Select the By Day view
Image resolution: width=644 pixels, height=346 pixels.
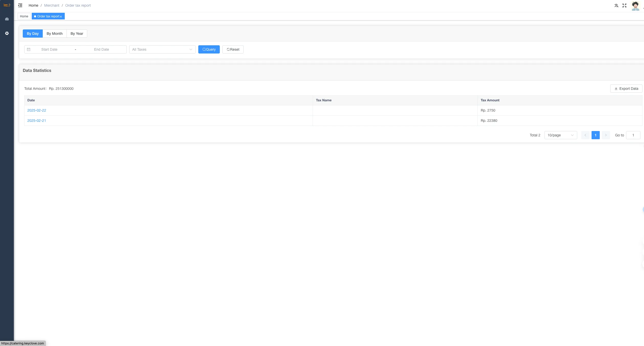33,34
